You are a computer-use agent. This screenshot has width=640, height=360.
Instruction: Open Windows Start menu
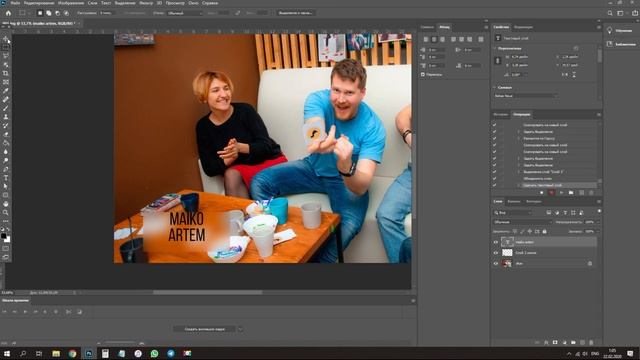[x=7, y=353]
